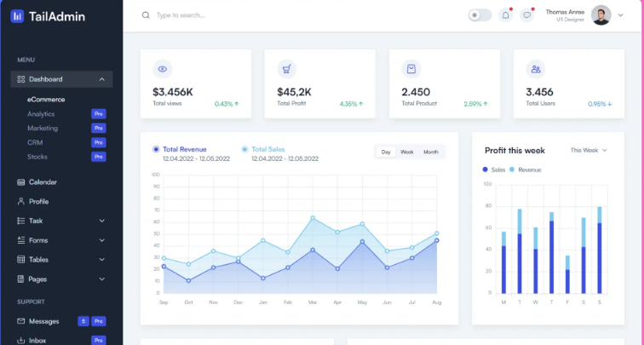Select the Total Sales radio indicator

[x=244, y=149]
